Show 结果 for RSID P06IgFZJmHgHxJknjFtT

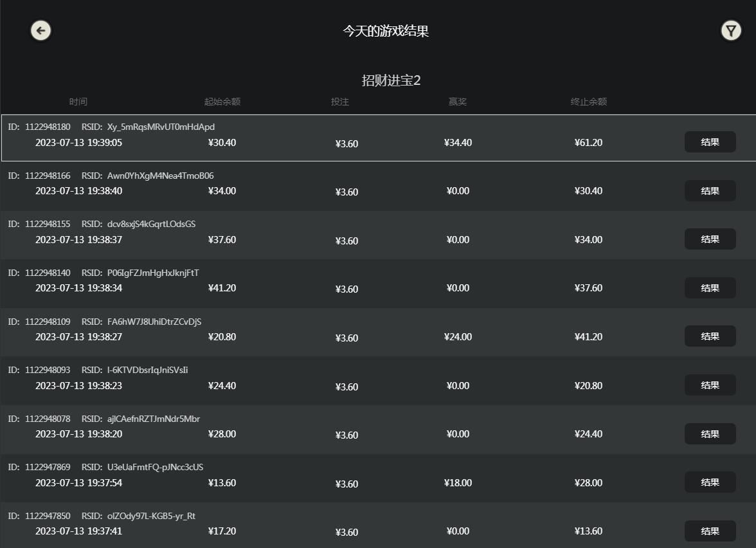(710, 288)
